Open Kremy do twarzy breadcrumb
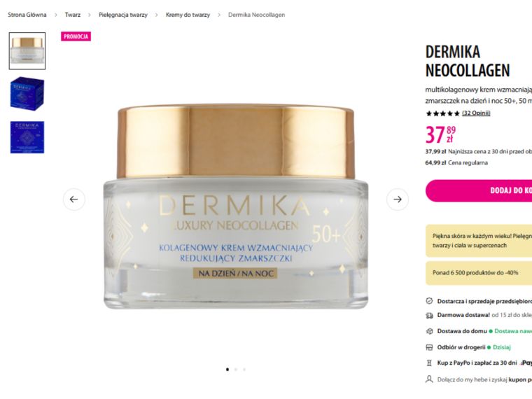Image resolution: width=532 pixels, height=399 pixels. [188, 15]
